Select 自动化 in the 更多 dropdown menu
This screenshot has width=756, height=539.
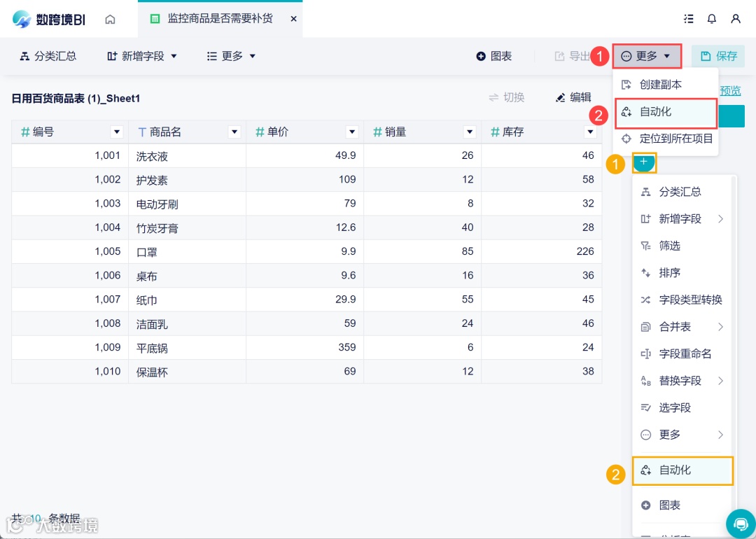[666, 112]
